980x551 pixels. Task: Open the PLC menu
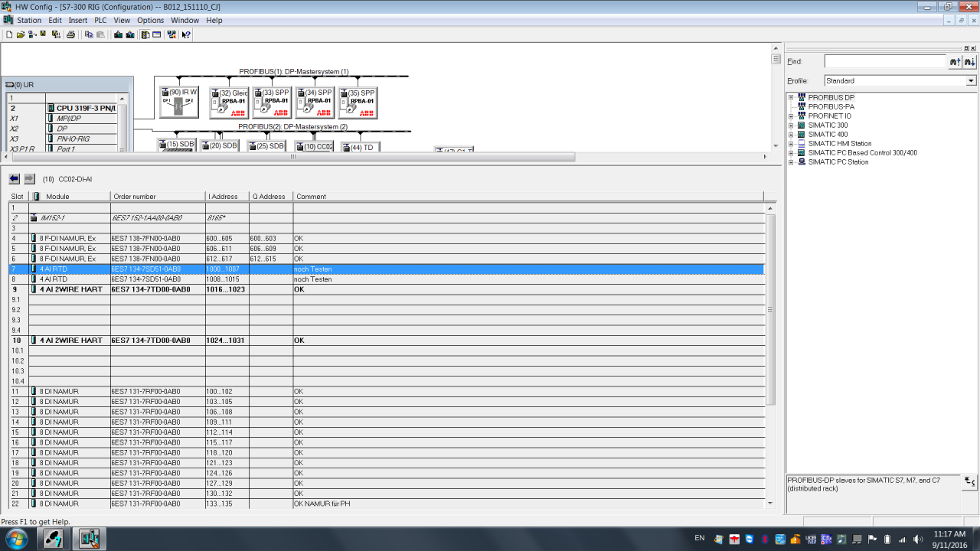[100, 21]
